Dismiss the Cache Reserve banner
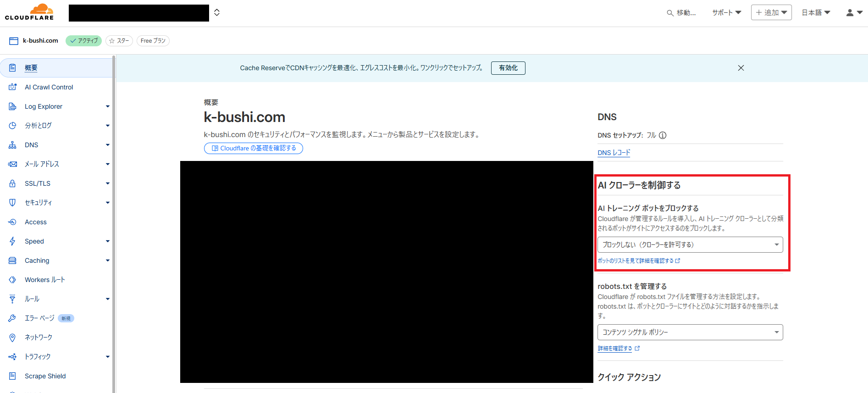The width and height of the screenshot is (868, 393). point(741,68)
